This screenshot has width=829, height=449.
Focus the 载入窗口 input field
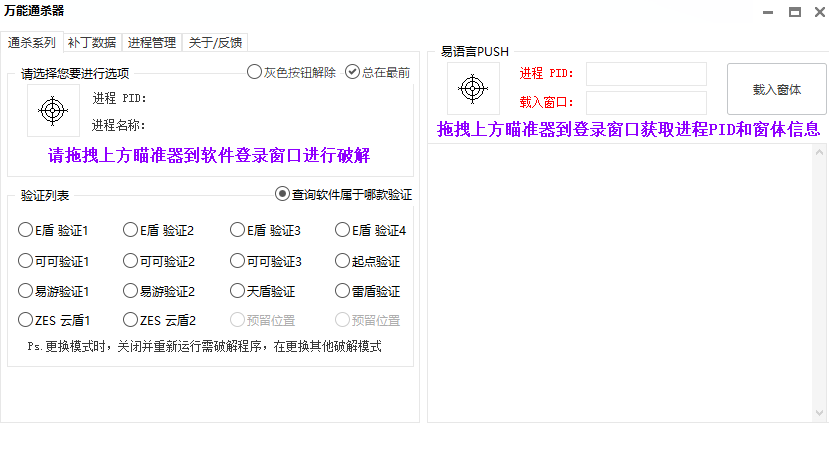point(646,103)
